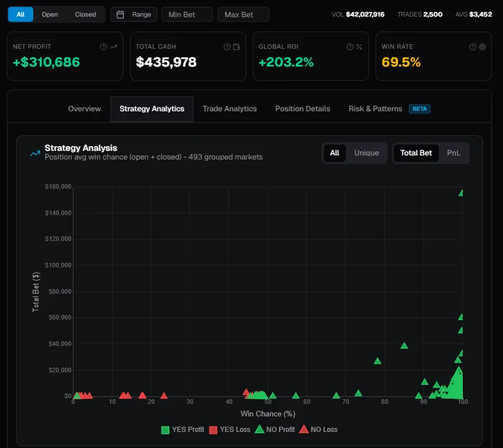
Task: Click the help icon on Win Rate card
Action: coord(473,47)
